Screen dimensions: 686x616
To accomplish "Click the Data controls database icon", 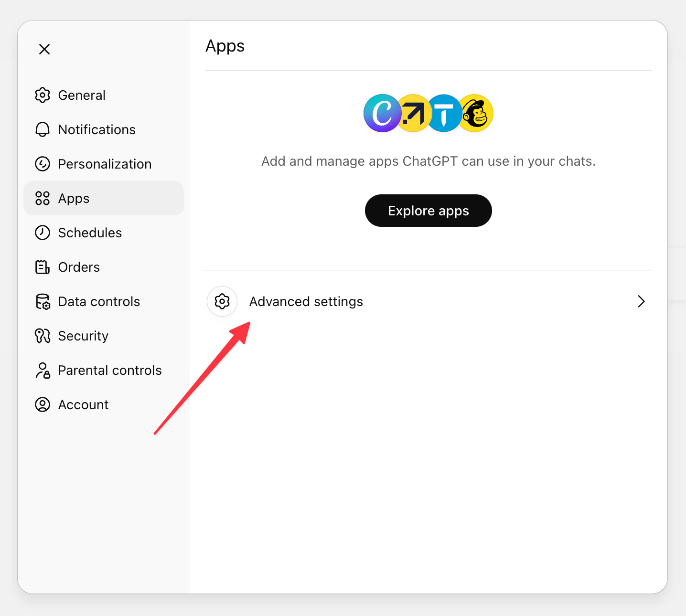I will tap(43, 301).
